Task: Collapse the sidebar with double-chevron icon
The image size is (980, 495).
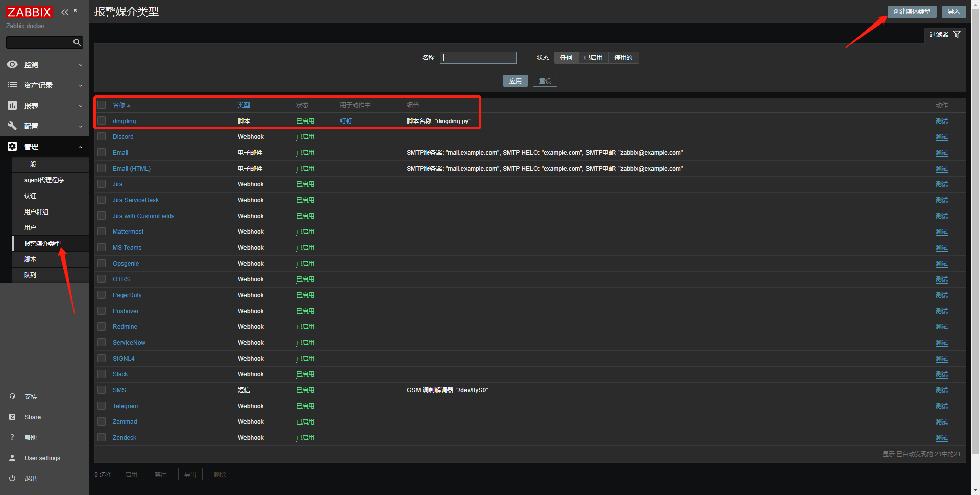Action: [65, 12]
